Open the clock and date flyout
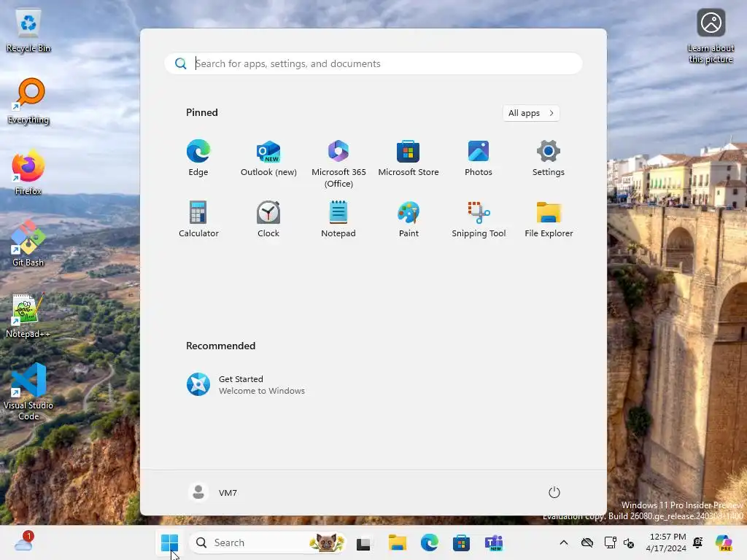This screenshot has width=747, height=560. 666,542
